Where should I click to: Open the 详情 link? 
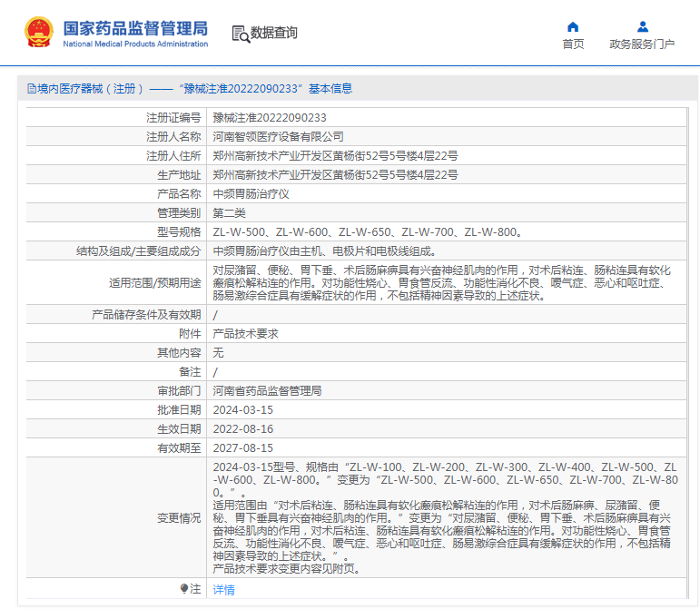pyautogui.click(x=223, y=590)
